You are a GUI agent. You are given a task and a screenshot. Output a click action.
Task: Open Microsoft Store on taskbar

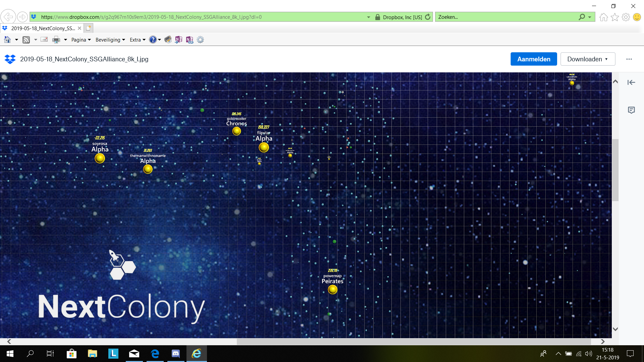(x=71, y=354)
